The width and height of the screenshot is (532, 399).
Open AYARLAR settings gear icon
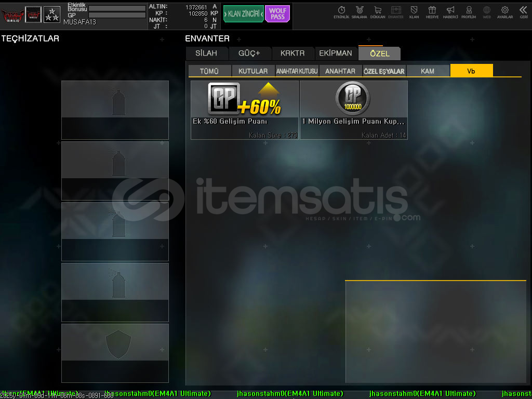[x=505, y=12]
